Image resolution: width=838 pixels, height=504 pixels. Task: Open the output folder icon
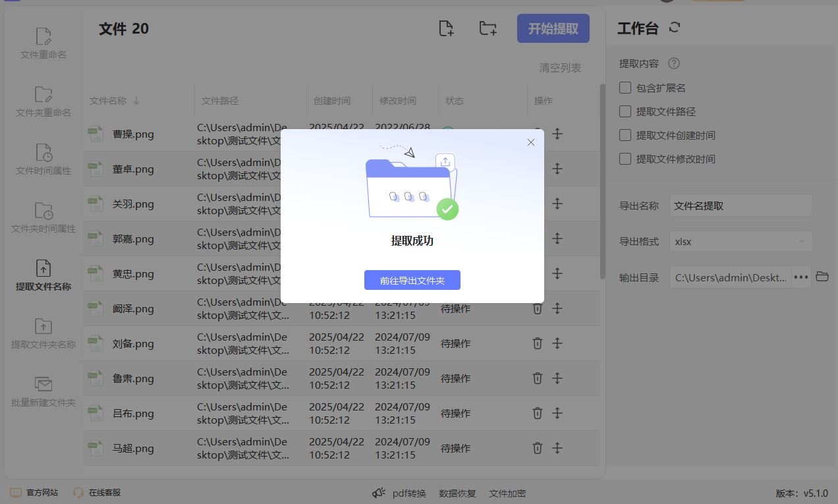click(822, 277)
